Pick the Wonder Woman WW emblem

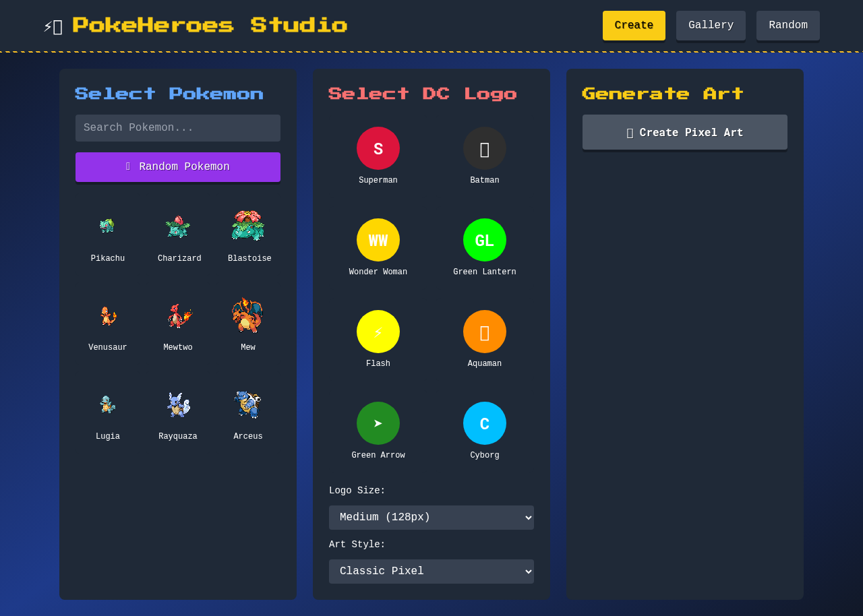(378, 239)
